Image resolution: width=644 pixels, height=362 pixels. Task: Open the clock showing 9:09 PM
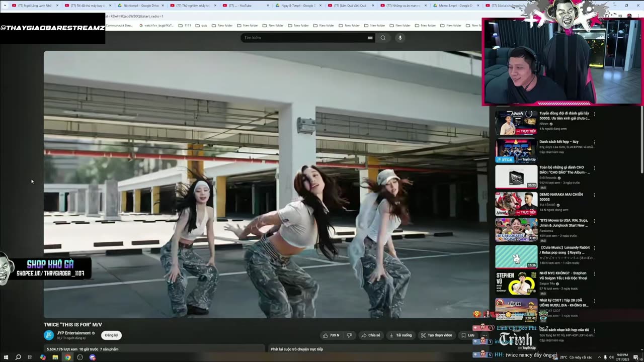coord(623,357)
